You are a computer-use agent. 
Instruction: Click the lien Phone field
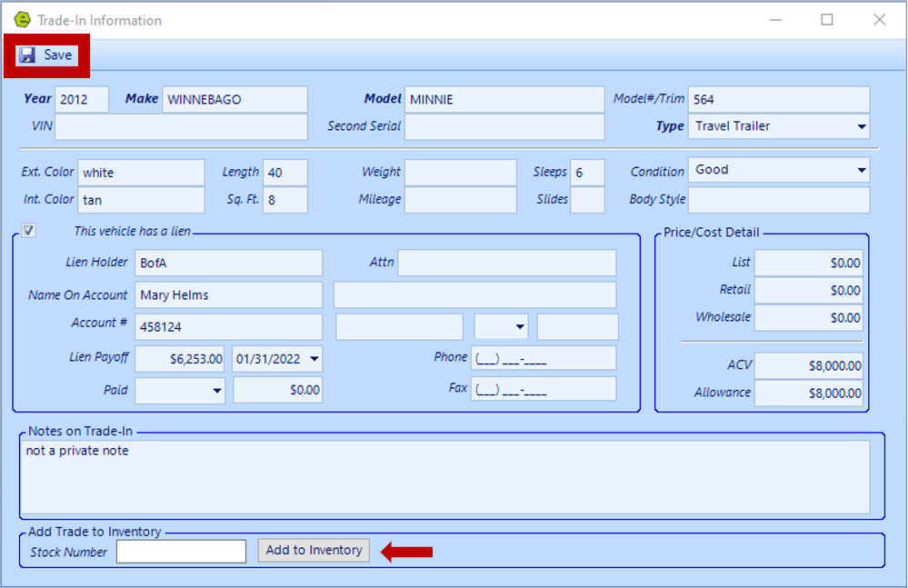click(x=544, y=358)
